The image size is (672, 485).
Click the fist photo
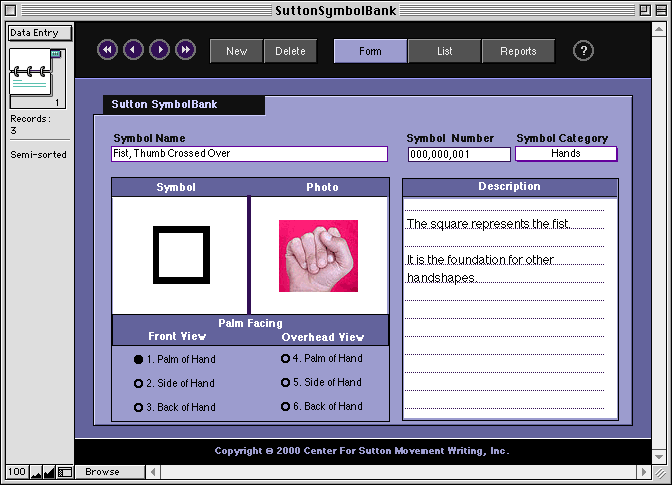[318, 256]
